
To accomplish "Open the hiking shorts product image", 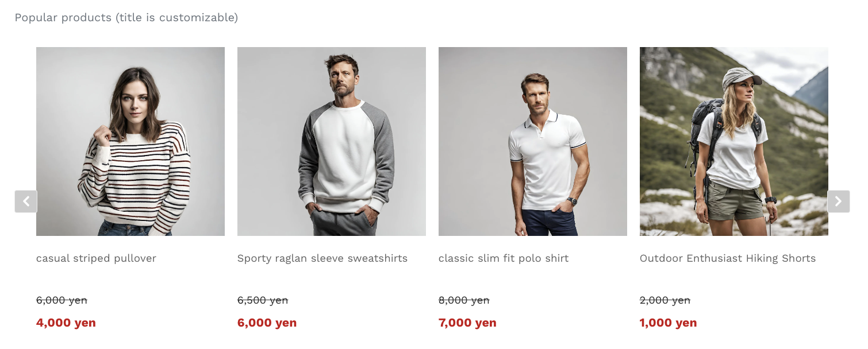I will tap(734, 141).
